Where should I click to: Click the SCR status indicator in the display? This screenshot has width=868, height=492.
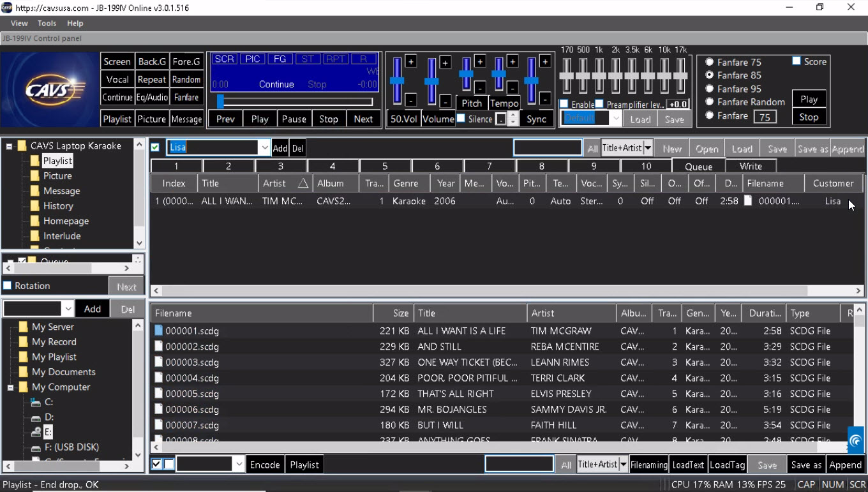pos(224,59)
